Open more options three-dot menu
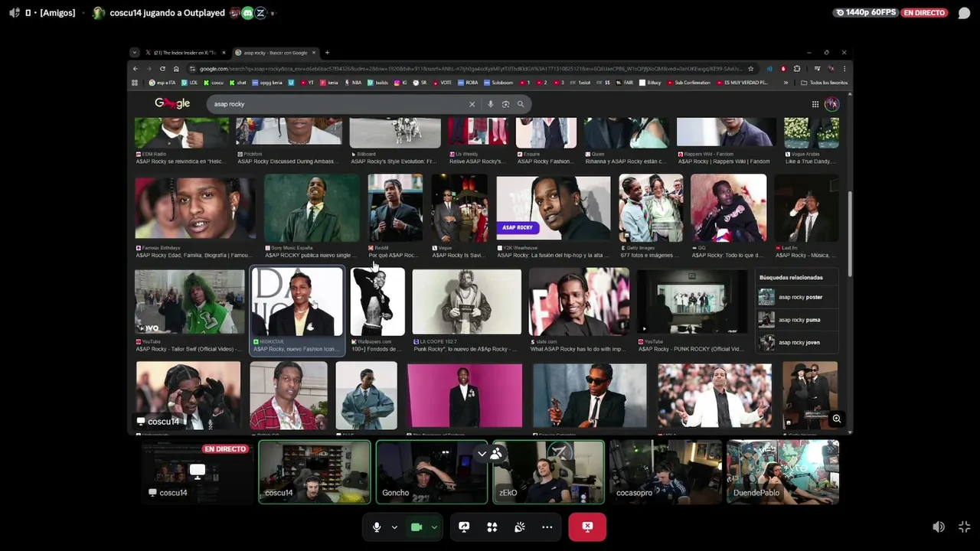The width and height of the screenshot is (980, 551). point(547,527)
